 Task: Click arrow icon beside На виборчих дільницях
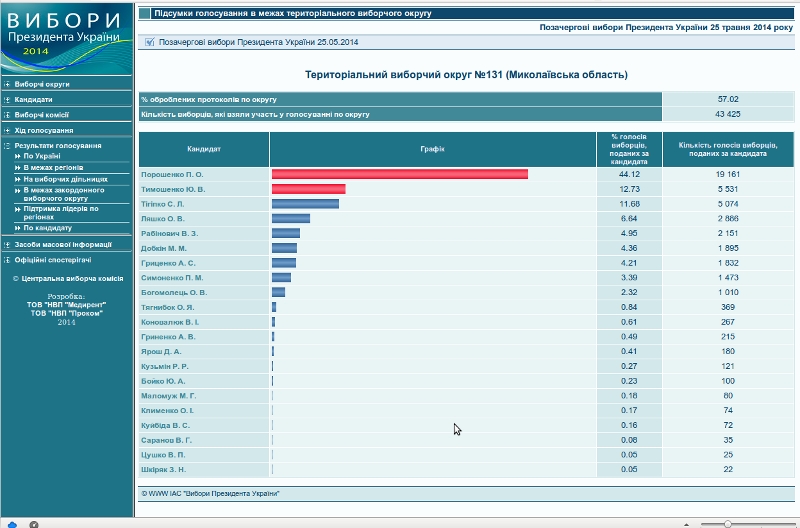(18, 179)
